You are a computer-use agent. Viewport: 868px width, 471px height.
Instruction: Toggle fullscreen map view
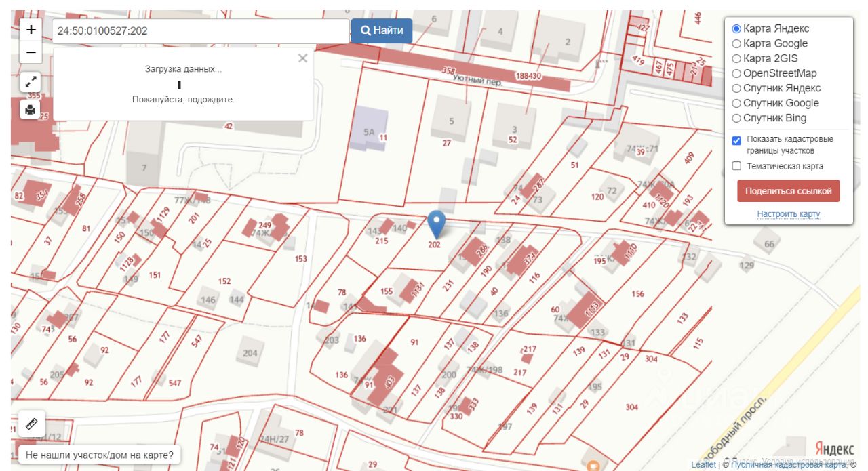(x=31, y=82)
